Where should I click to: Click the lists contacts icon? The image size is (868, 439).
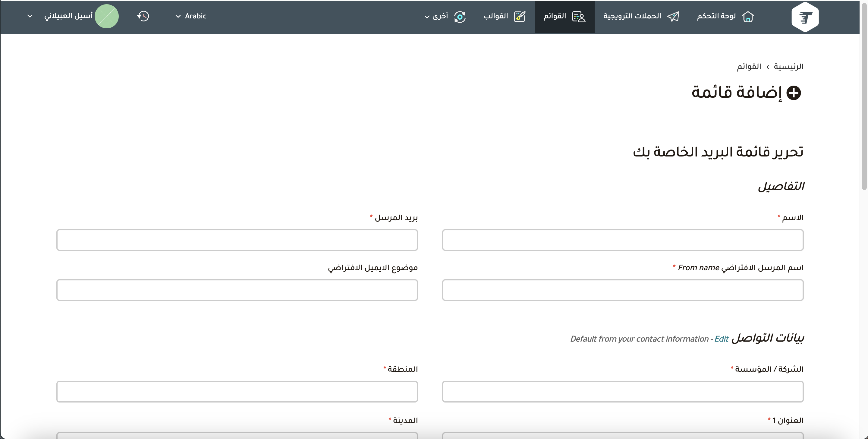pos(579,17)
